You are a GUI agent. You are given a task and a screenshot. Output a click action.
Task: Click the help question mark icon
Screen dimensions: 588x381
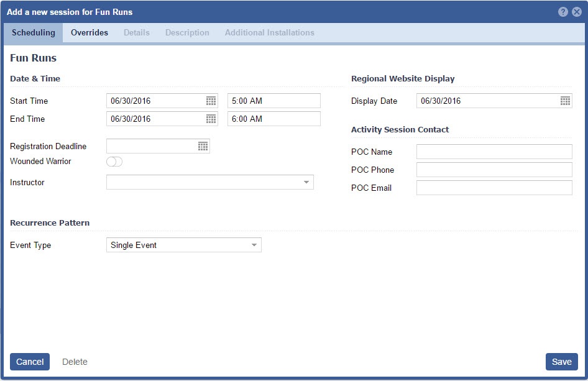563,12
